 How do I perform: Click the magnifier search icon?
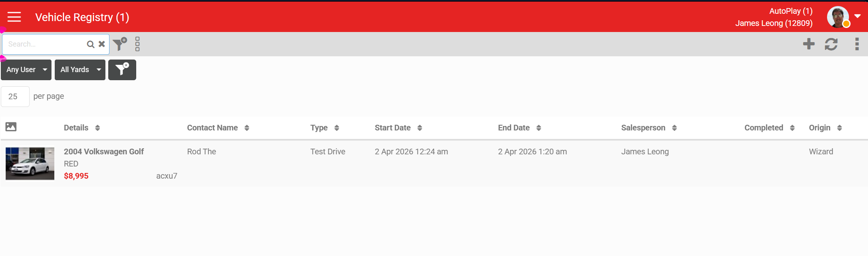click(90, 44)
